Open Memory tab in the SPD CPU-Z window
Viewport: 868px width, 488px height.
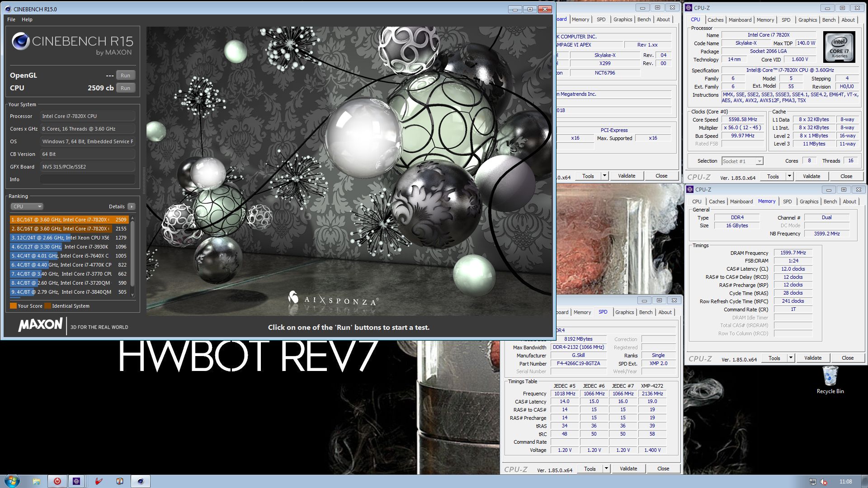582,312
